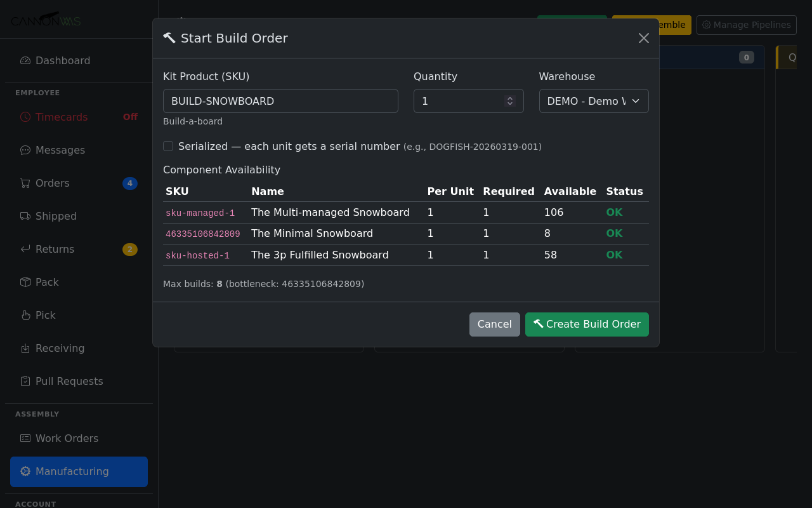Click the Quantity stepper up arrow
The width and height of the screenshot is (812, 508).
509,97
